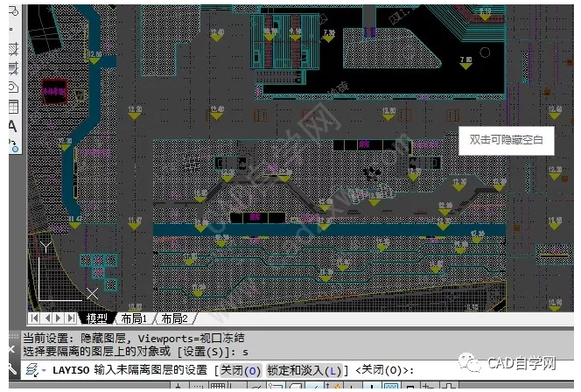Click the 双击可隐藏空白 tooltip
The width and height of the screenshot is (581, 392).
[x=506, y=140]
